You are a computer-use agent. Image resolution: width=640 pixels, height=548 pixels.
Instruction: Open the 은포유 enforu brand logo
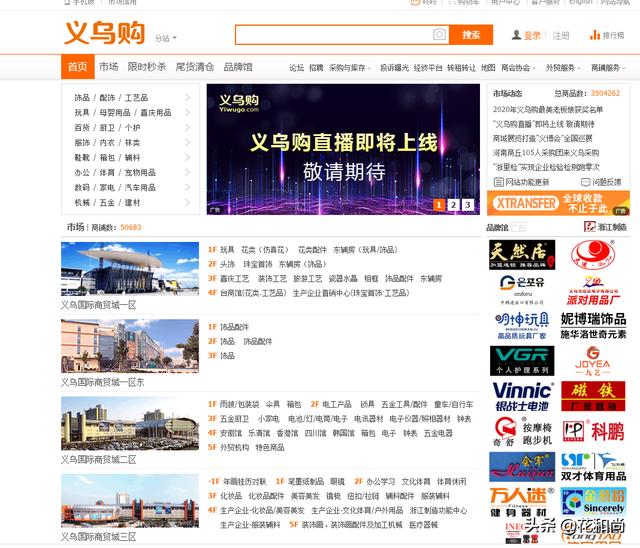[x=522, y=290]
